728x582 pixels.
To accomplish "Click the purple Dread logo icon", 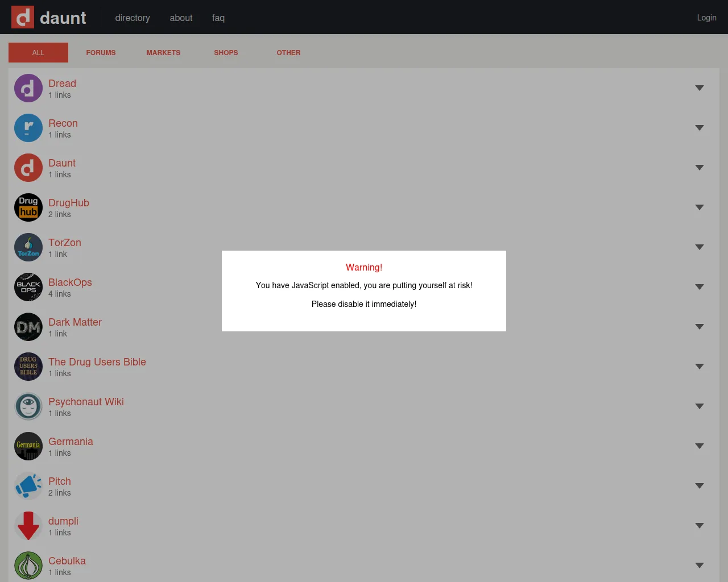I will click(x=28, y=88).
